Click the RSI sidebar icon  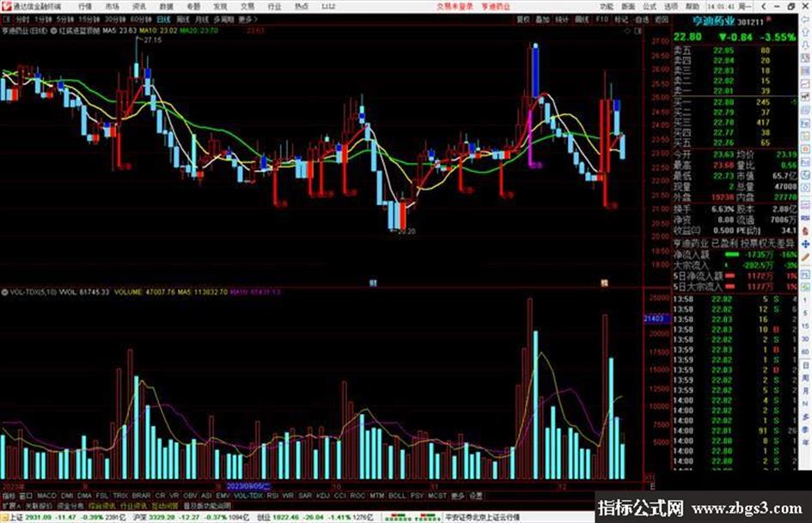tap(805, 218)
